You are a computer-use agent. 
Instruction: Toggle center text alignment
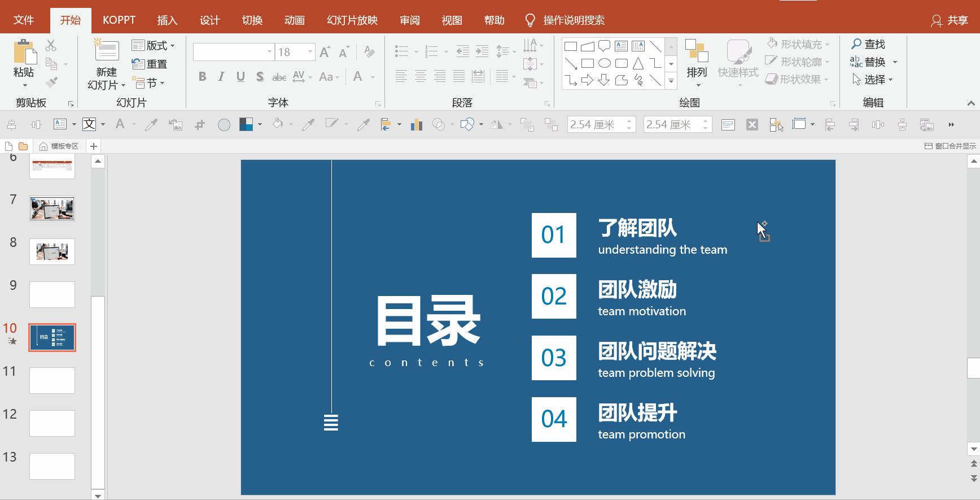point(421,76)
